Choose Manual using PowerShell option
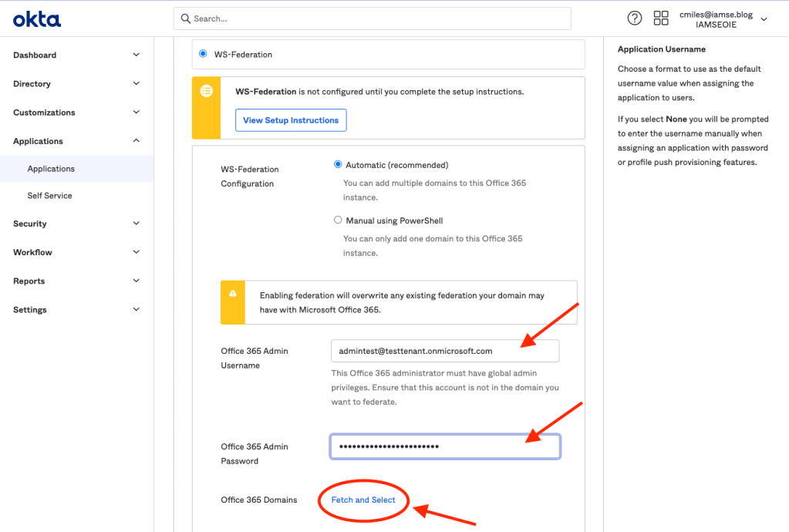The width and height of the screenshot is (789, 532). coord(338,220)
